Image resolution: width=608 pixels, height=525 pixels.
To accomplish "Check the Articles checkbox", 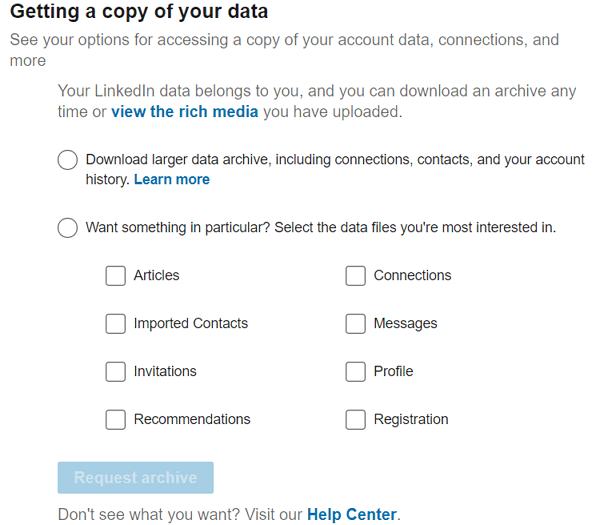I will click(116, 276).
